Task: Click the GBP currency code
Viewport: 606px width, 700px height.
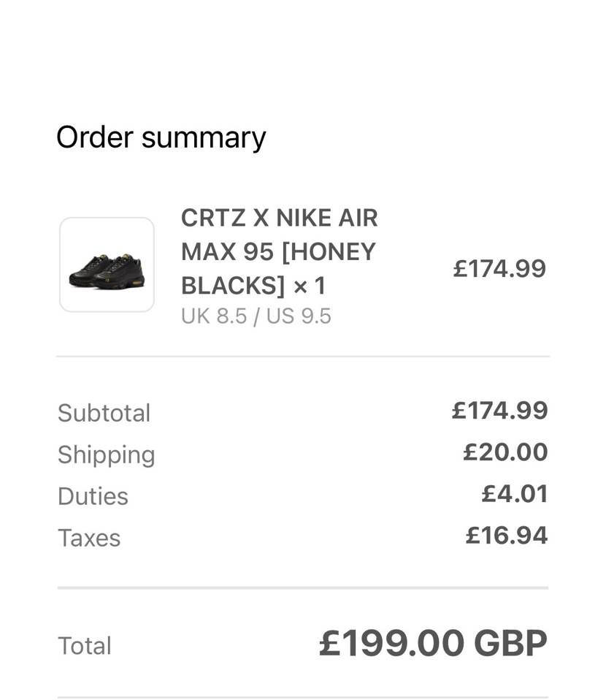Action: (x=510, y=644)
